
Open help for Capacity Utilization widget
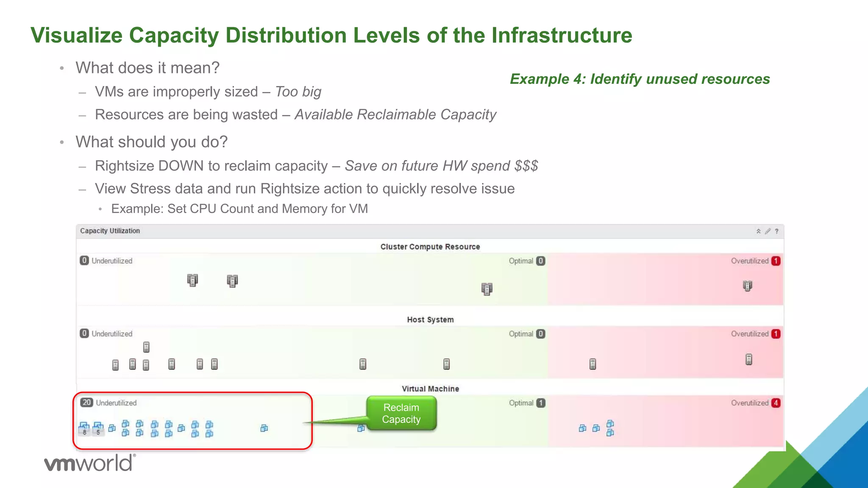click(x=777, y=231)
